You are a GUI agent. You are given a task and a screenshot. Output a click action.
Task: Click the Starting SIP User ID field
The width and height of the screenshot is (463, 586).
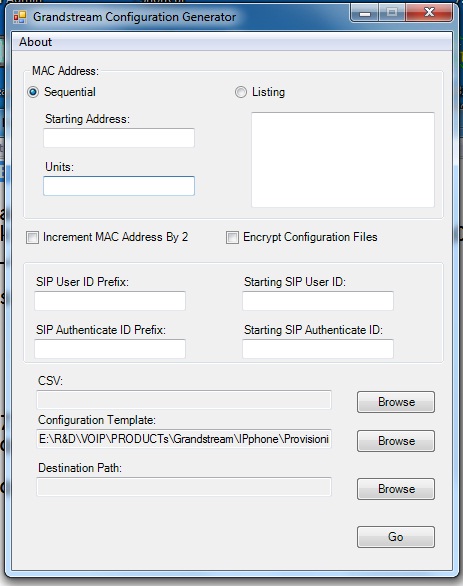click(x=318, y=301)
